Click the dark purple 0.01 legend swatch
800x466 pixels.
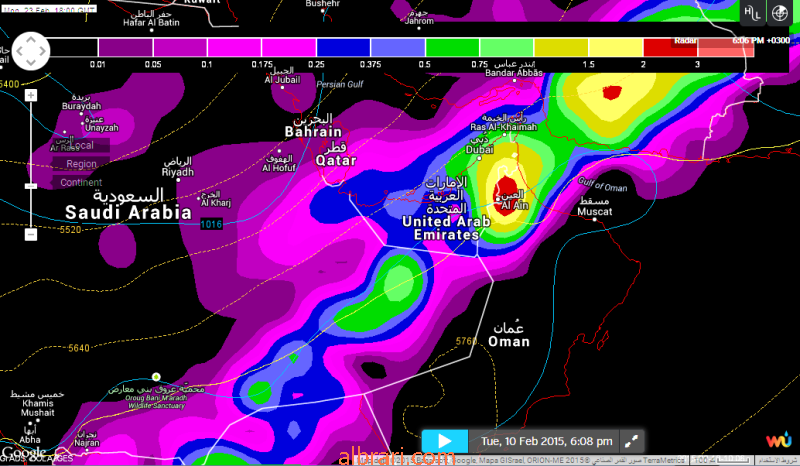coord(125,47)
